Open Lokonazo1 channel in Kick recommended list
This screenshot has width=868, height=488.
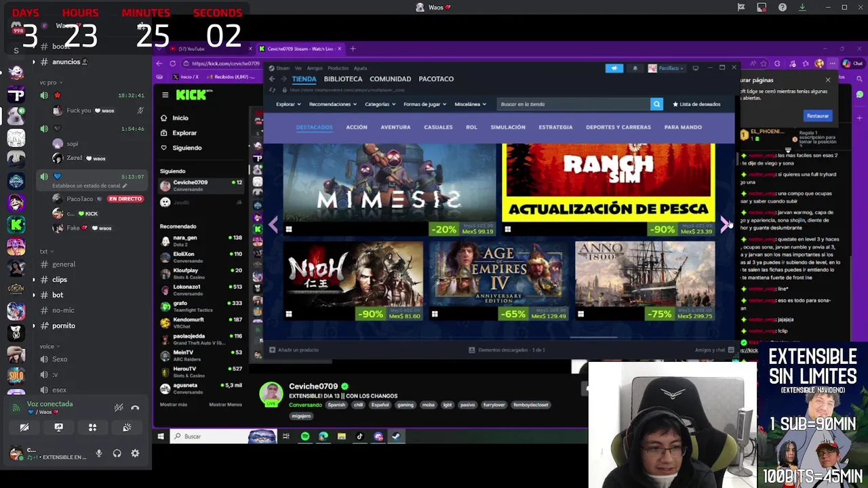tap(201, 289)
